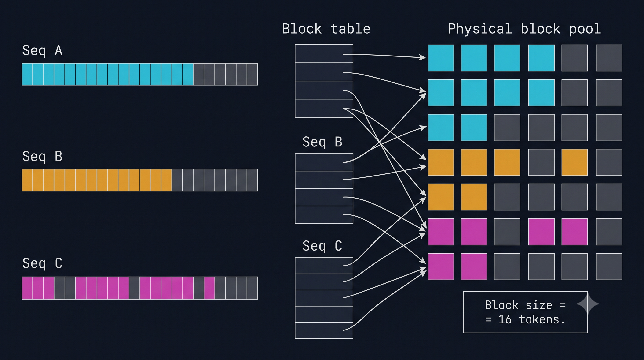Click the first entry of the Seq B block table
This screenshot has height=360, width=644.
(324, 162)
